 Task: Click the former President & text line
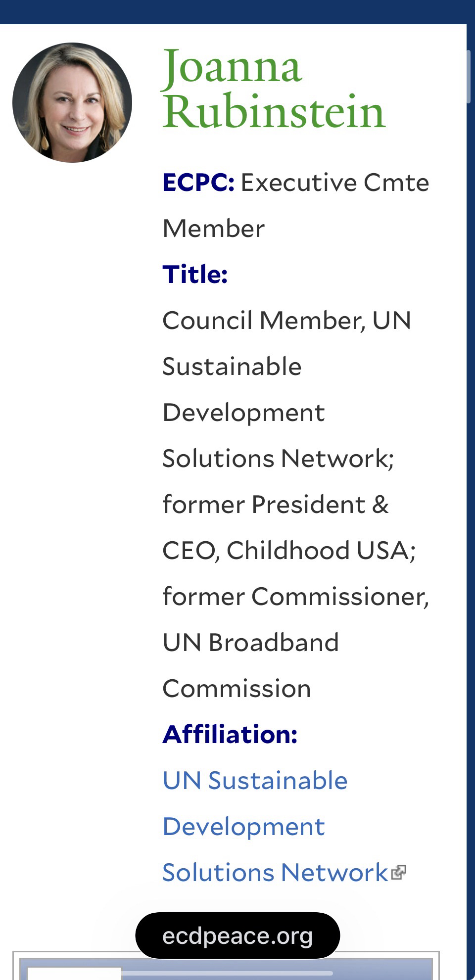[276, 505]
